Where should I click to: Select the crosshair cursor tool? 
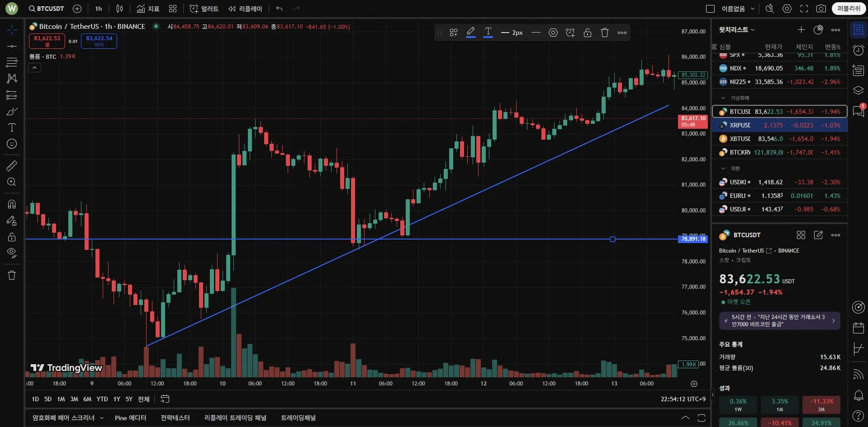pyautogui.click(x=12, y=30)
